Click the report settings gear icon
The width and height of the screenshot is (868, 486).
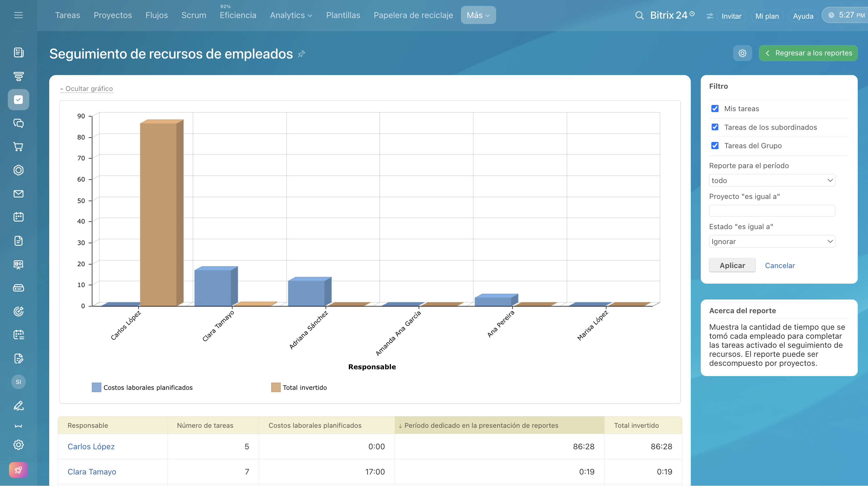click(x=742, y=53)
